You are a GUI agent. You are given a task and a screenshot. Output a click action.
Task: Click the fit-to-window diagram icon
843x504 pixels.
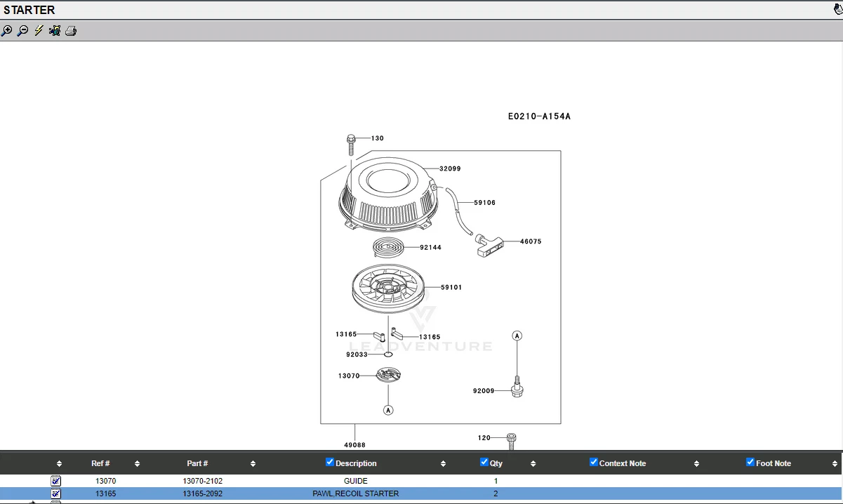pyautogui.click(x=55, y=31)
